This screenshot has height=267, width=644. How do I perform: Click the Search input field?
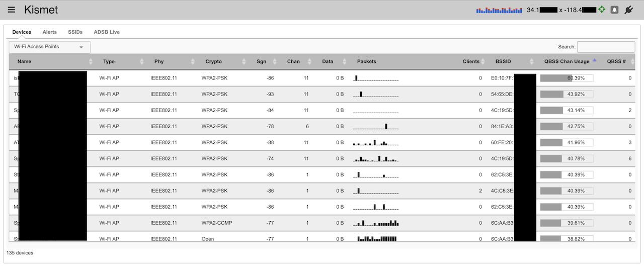[606, 47]
